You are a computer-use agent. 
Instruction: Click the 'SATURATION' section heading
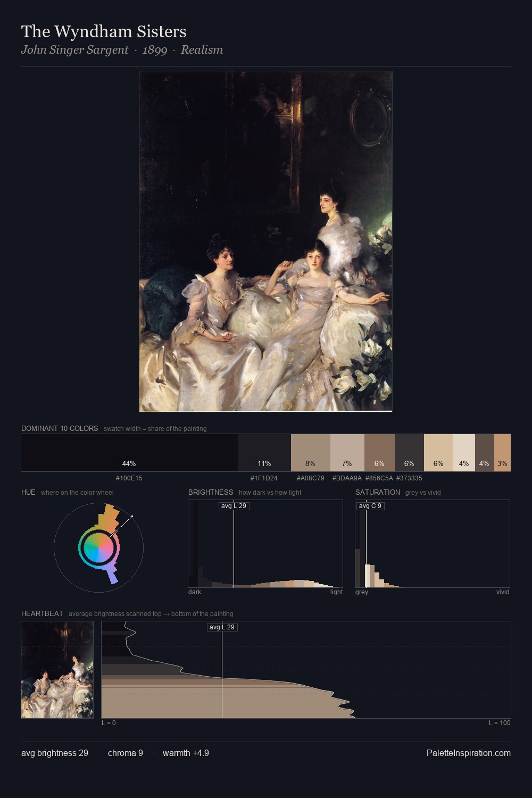[x=378, y=492]
